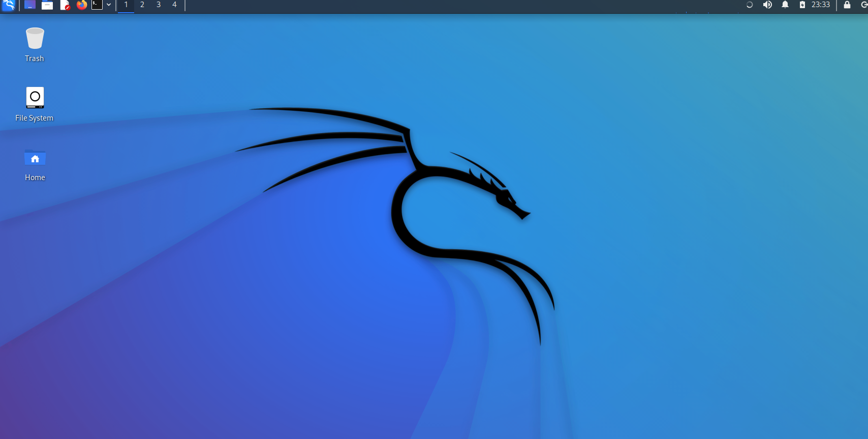
Task: Open the battery power manager icon
Action: pyautogui.click(x=802, y=5)
